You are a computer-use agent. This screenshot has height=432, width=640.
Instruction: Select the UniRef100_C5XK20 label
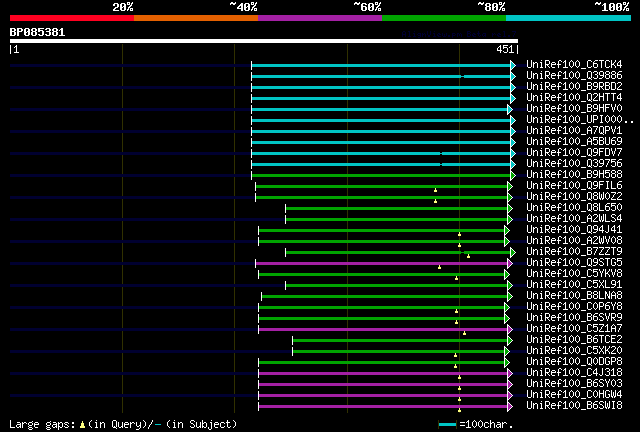pos(574,351)
